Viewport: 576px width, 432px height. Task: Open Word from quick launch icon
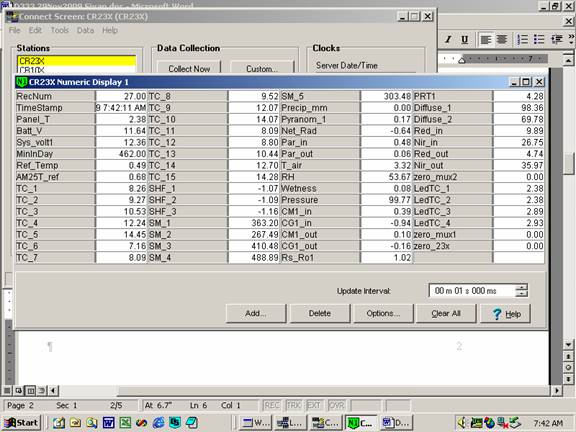point(108,423)
